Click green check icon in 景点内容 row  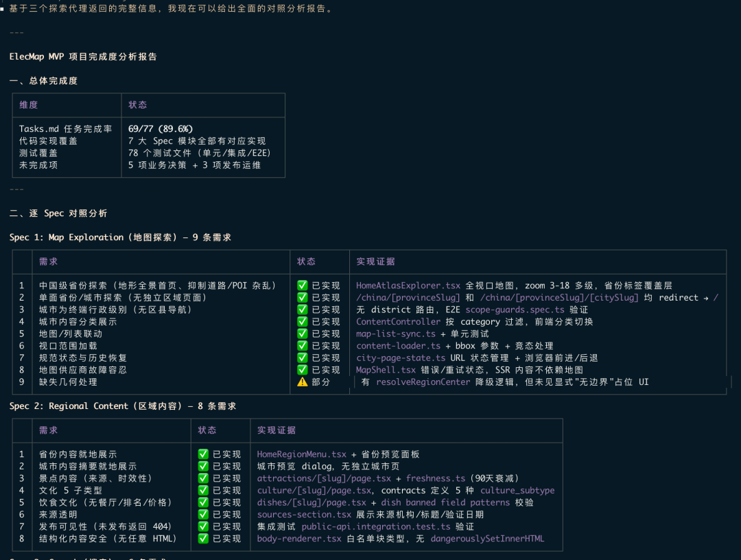pyautogui.click(x=203, y=478)
